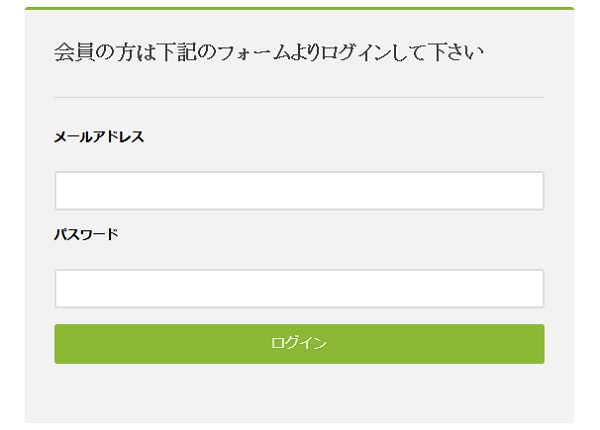Place cursor in field under メールアドレス
The height and width of the screenshot is (430, 600).
299,191
